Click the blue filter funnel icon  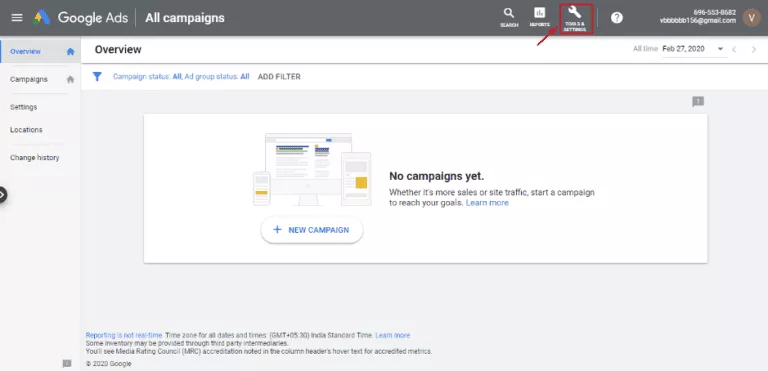pos(97,76)
